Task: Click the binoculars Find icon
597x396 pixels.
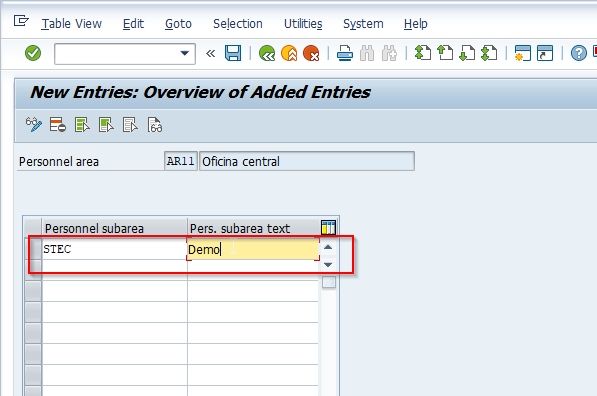Action: point(367,53)
